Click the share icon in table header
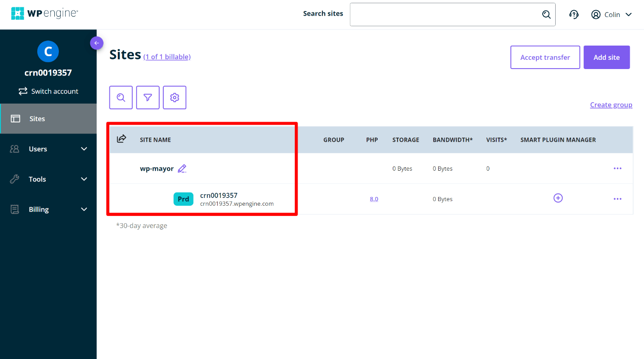 [121, 139]
